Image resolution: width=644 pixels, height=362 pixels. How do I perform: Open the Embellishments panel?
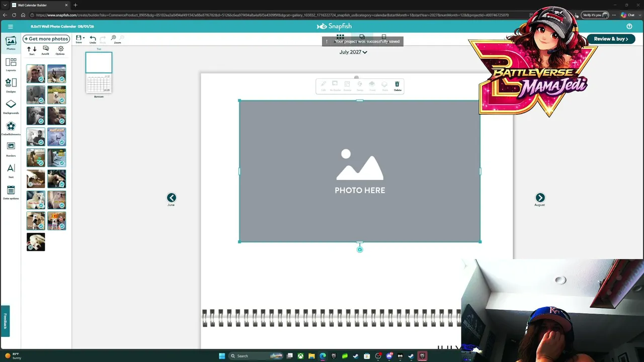tap(11, 128)
